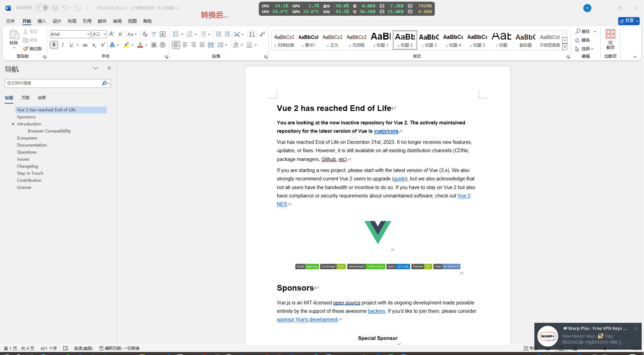The height and width of the screenshot is (355, 644).
Task: Sort paragraphs with the A-Z sort icon
Action: (x=252, y=34)
